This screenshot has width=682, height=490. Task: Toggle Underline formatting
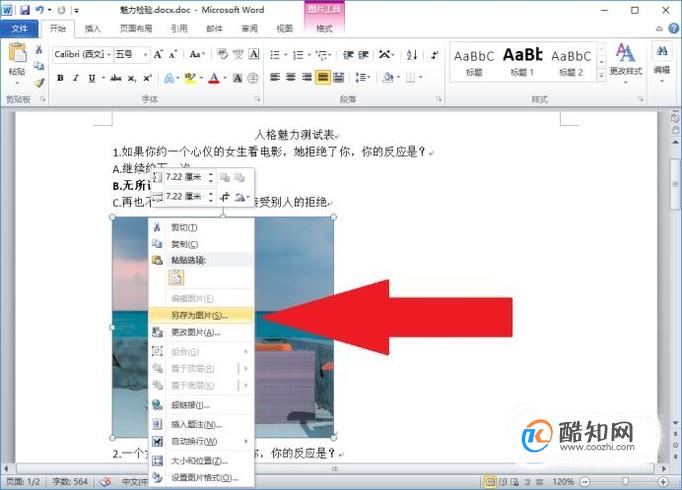pyautogui.click(x=91, y=78)
